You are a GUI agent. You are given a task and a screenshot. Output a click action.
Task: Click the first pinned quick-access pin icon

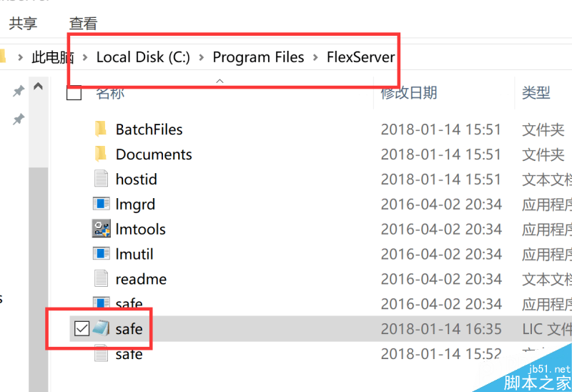click(19, 91)
